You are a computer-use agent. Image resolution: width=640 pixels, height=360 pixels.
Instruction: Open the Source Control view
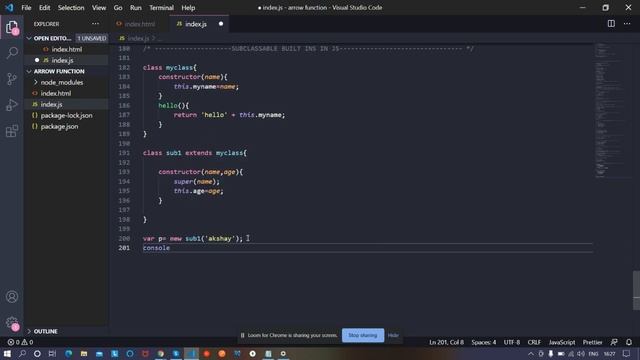tap(12, 79)
